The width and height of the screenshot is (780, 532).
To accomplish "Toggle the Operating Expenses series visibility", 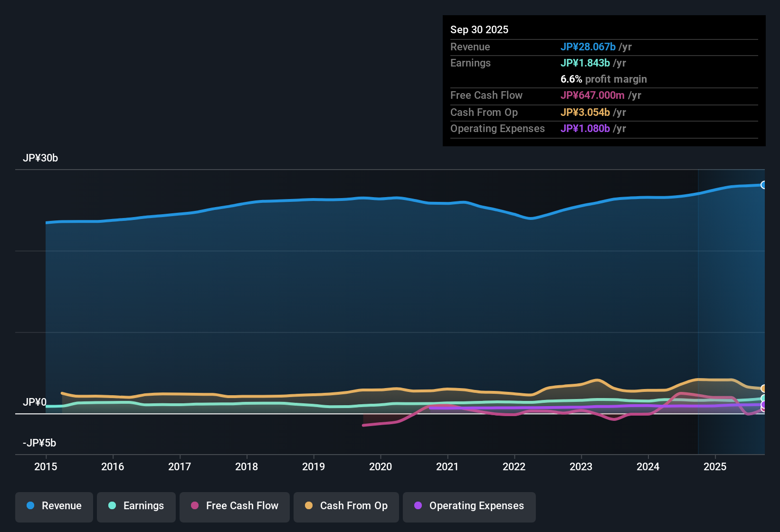I will tap(469, 506).
